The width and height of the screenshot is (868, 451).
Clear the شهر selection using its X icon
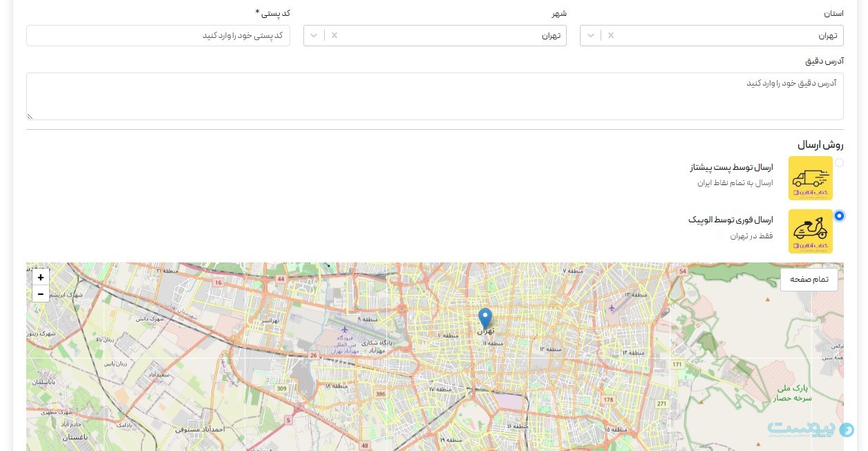(x=334, y=35)
